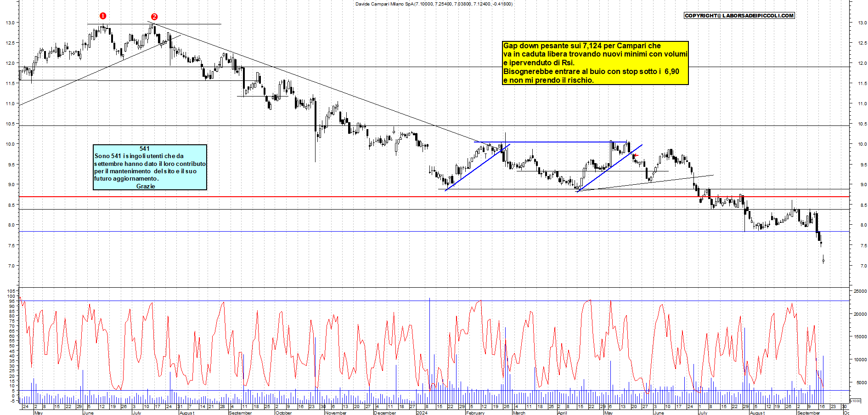Click the April month label on time axis
The width and height of the screenshot is (868, 415).
562,413
